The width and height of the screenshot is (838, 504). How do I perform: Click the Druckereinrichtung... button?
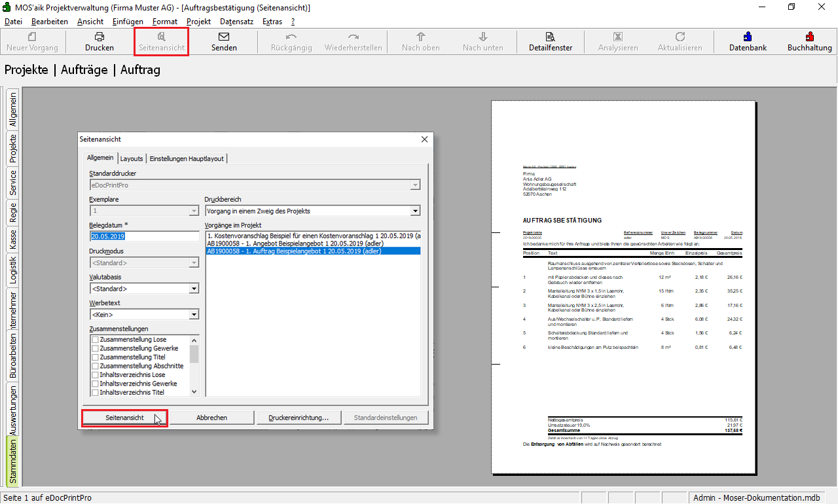tap(298, 418)
